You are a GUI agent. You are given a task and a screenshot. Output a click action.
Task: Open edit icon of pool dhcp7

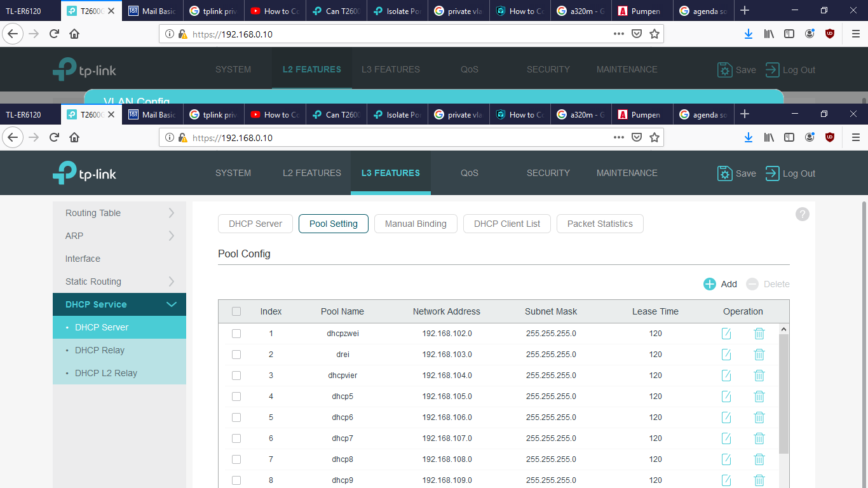point(726,438)
